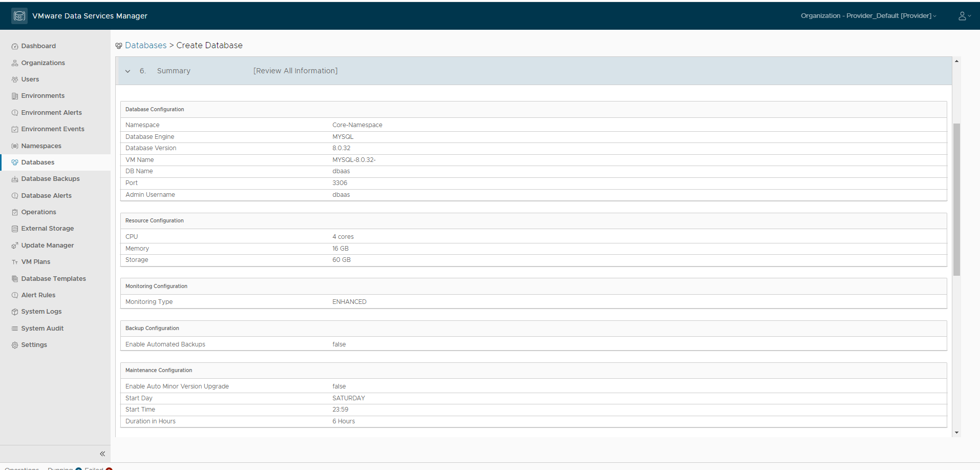Open the Update Manager sidebar link
This screenshot has width=980, height=470.
[48, 246]
